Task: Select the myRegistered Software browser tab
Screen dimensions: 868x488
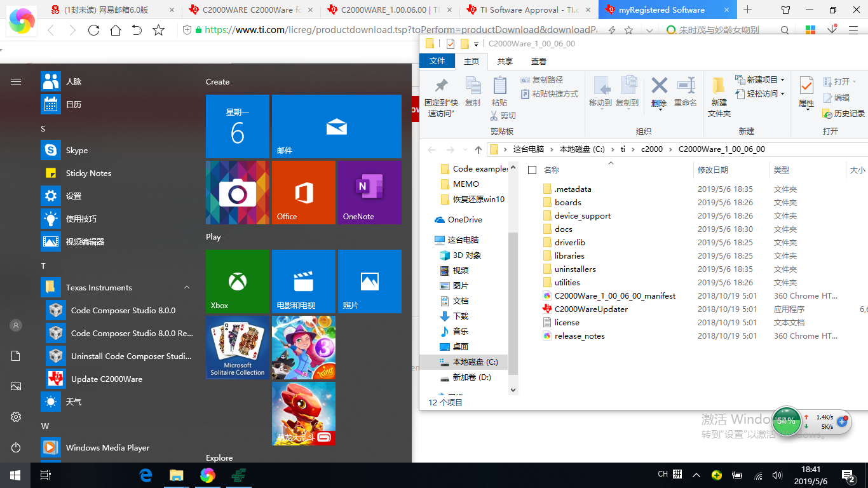Action: click(667, 10)
